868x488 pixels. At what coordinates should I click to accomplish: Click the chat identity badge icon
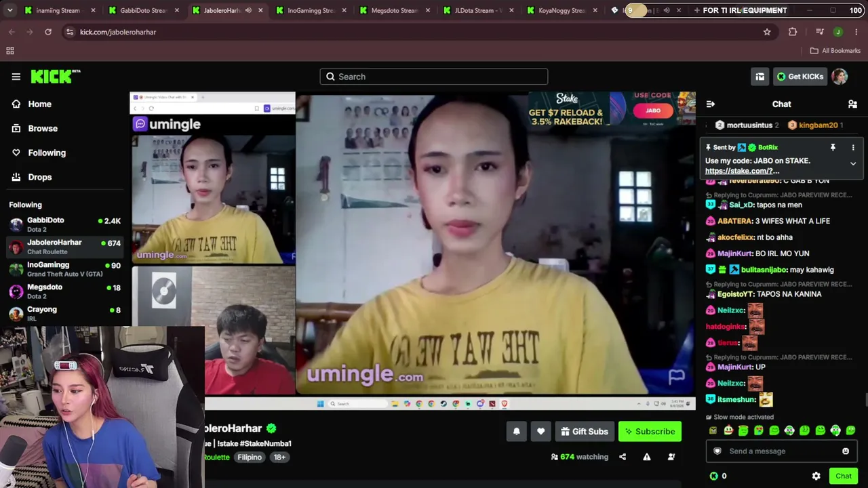(717, 451)
